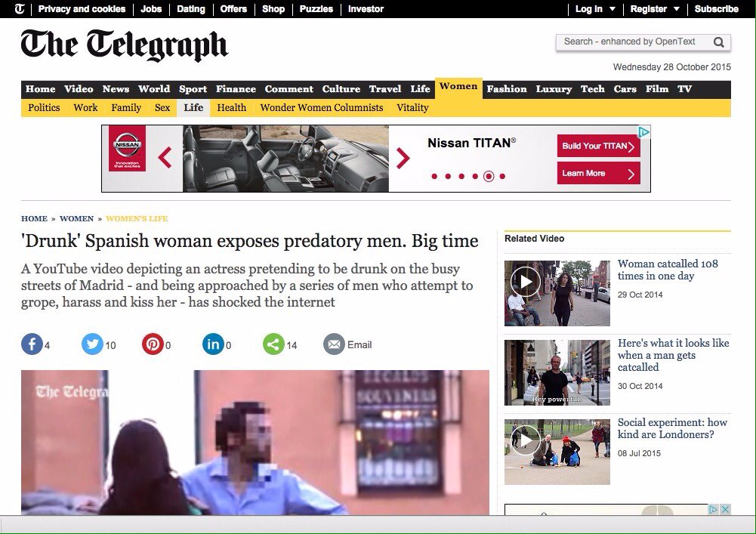
Task: Click the Email envelope icon
Action: click(x=334, y=344)
